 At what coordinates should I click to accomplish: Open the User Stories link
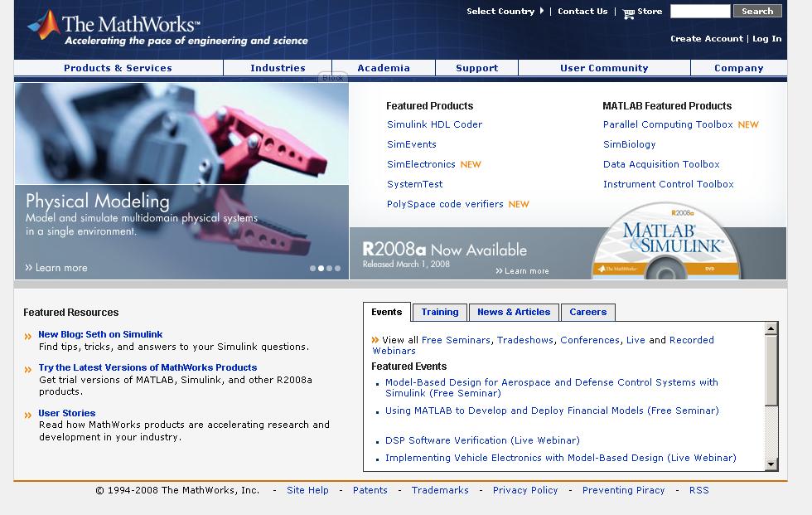[x=67, y=413]
